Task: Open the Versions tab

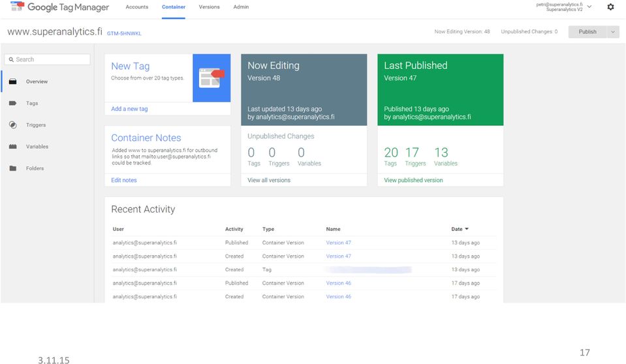Action: (x=209, y=7)
